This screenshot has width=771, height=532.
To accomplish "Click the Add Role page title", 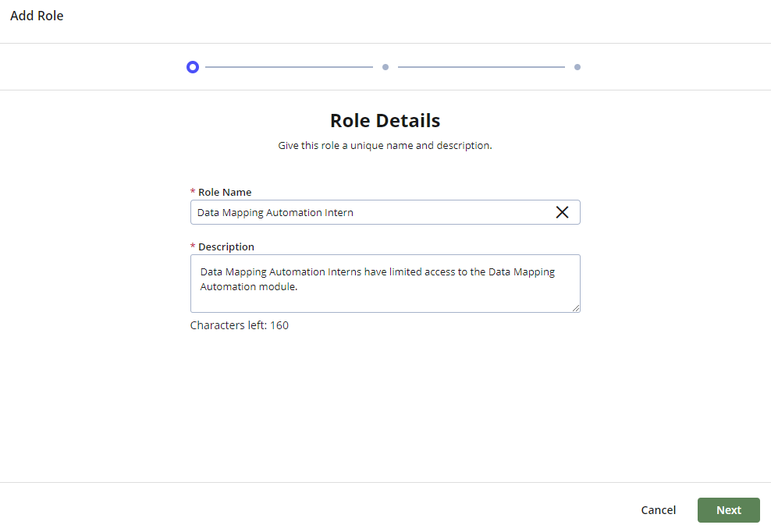I will (37, 16).
